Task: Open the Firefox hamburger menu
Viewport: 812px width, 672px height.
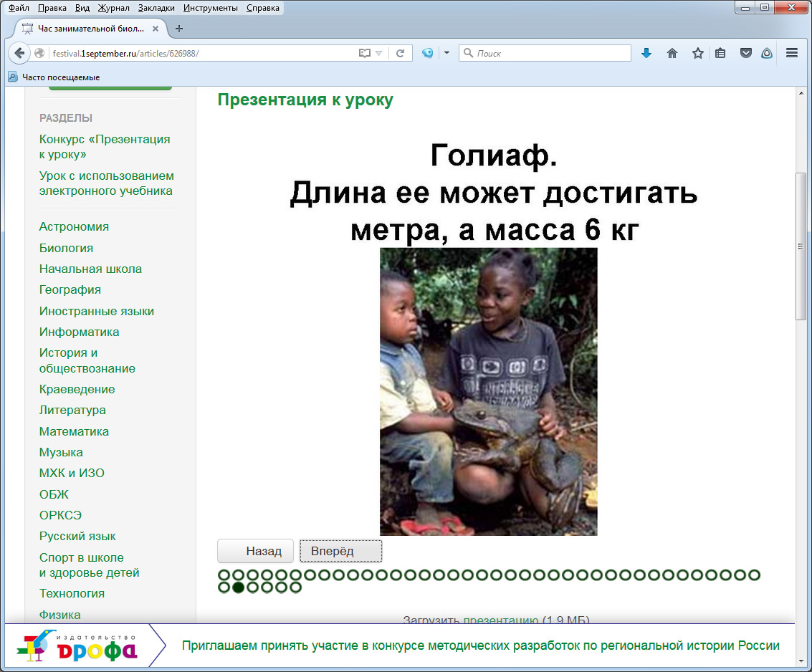Action: [x=792, y=53]
